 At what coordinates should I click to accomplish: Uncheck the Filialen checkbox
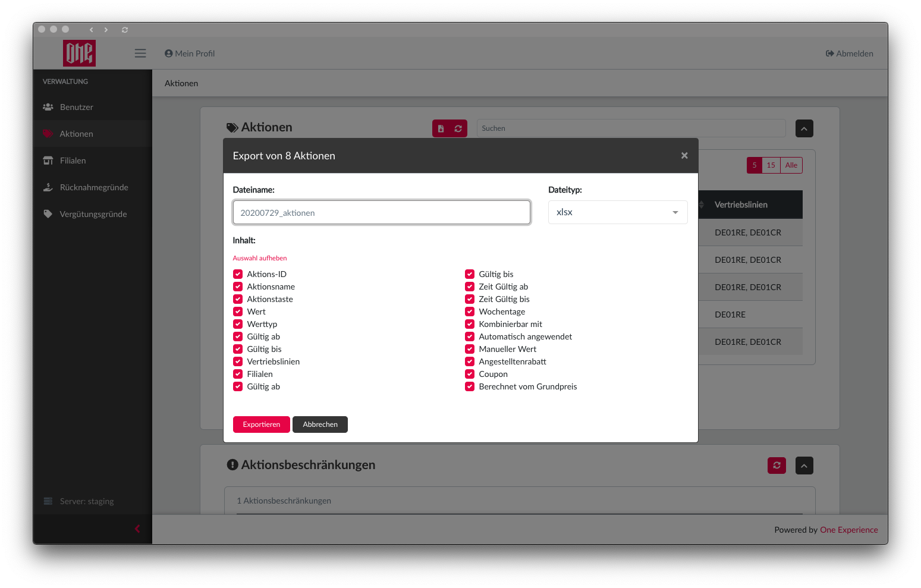tap(238, 374)
